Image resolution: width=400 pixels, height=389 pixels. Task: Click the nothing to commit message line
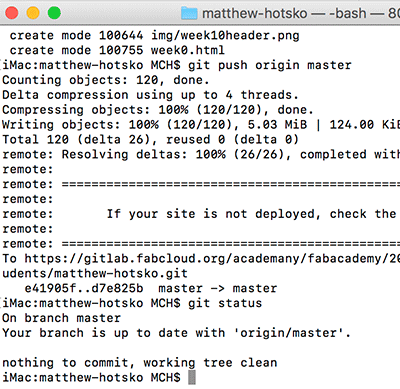tap(140, 363)
